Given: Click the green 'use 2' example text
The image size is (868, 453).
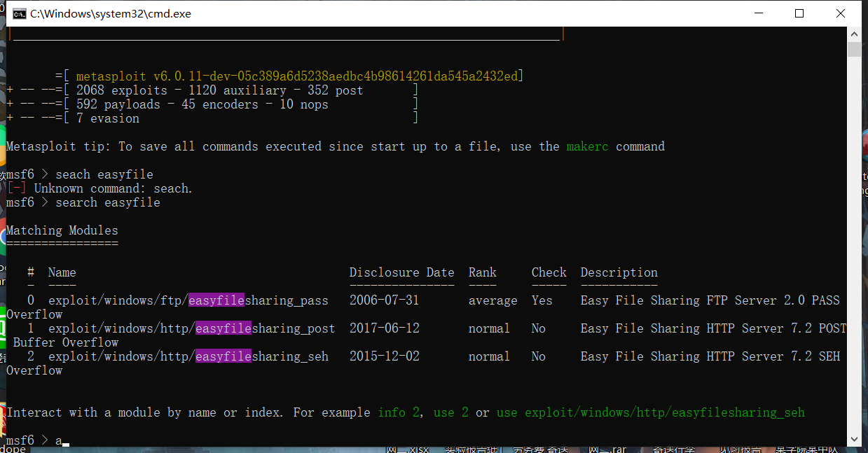Looking at the screenshot, I should tap(451, 412).
